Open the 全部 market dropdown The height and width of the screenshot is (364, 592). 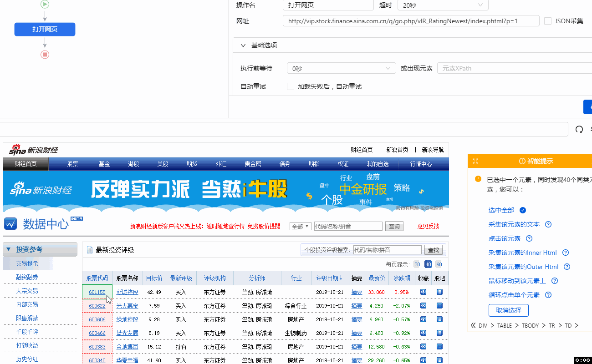point(301,226)
